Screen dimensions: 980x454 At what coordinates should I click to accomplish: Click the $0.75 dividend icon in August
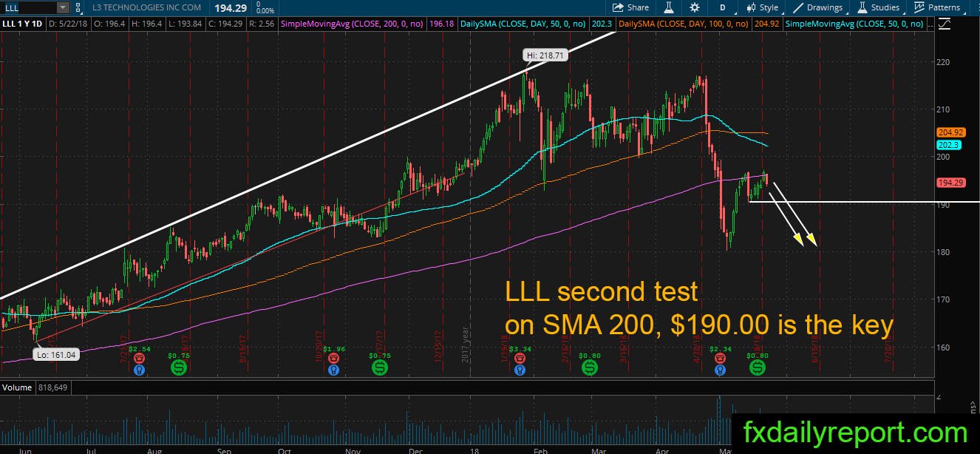coord(179,367)
